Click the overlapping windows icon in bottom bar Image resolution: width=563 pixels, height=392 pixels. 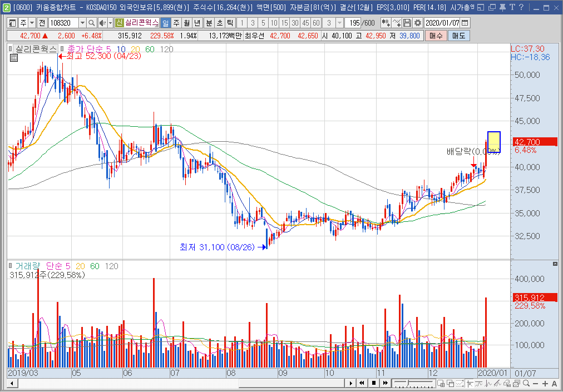[x=449, y=383]
